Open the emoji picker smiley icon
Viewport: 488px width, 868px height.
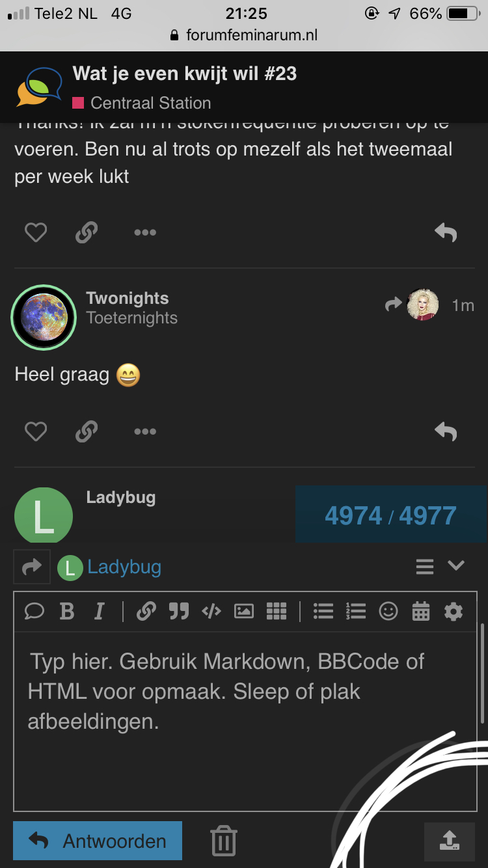tap(388, 612)
